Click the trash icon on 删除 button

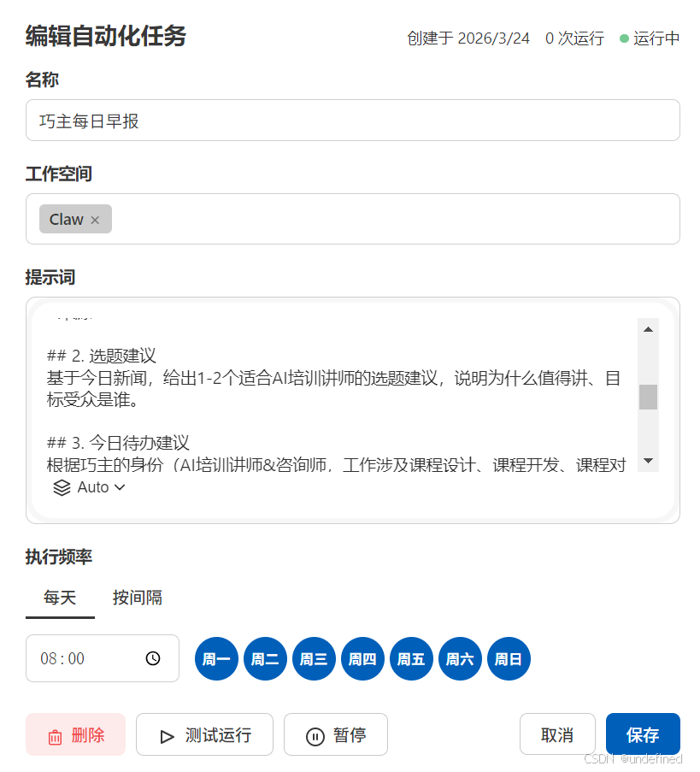56,737
